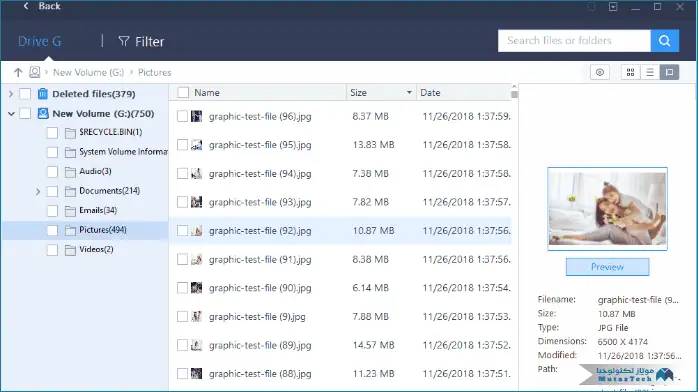
Task: Check the Documents(214) folder checkbox
Action: [52, 191]
